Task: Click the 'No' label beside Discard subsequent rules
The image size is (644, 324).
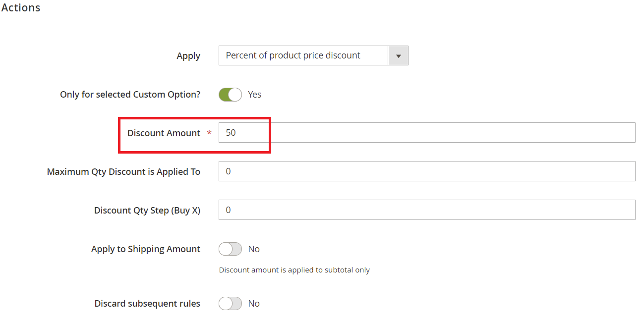Action: [254, 303]
